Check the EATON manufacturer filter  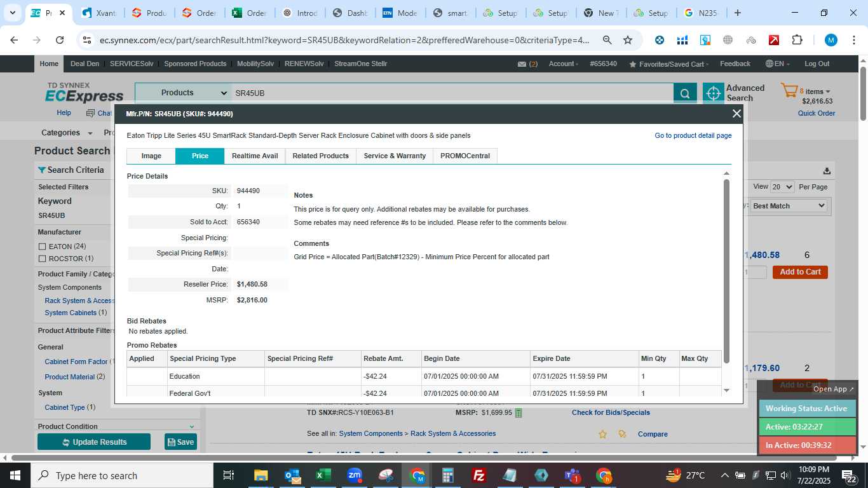(43, 247)
